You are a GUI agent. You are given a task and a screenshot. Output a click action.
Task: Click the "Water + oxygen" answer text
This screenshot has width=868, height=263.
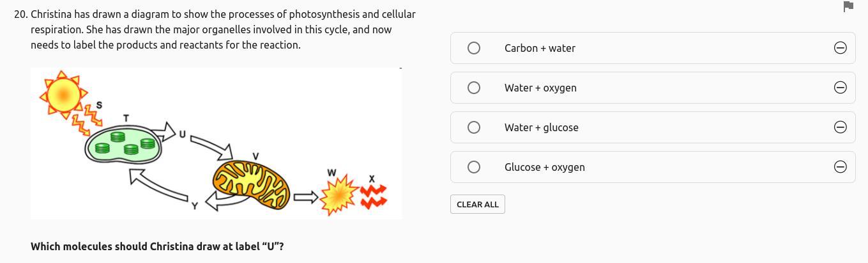(540, 88)
